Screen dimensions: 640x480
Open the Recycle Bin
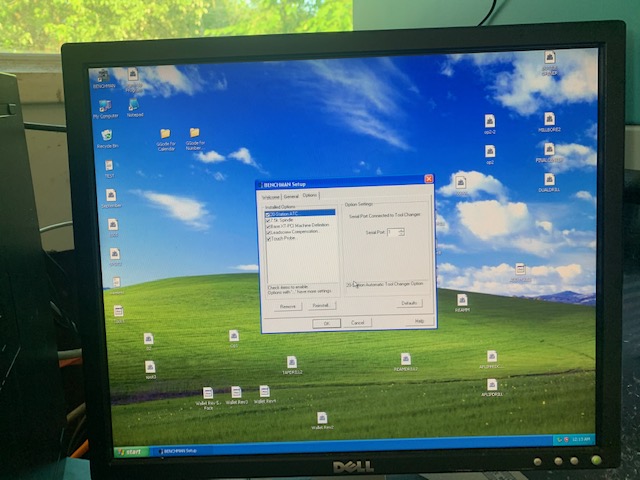(x=107, y=139)
